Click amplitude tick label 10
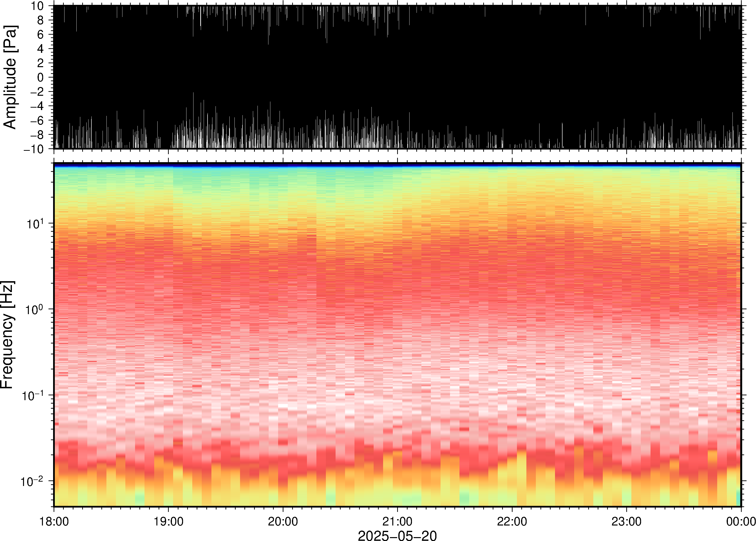756x541 pixels. coord(38,6)
